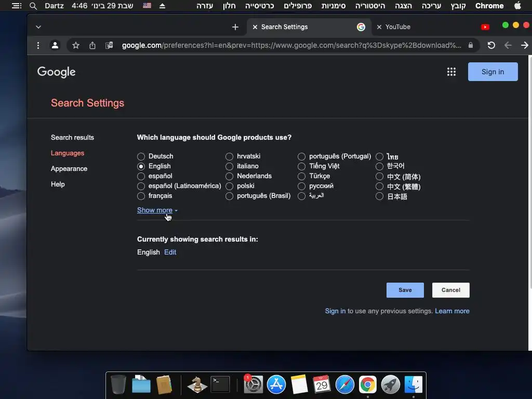Cancel the settings changes
The height and width of the screenshot is (399, 532).
point(450,290)
